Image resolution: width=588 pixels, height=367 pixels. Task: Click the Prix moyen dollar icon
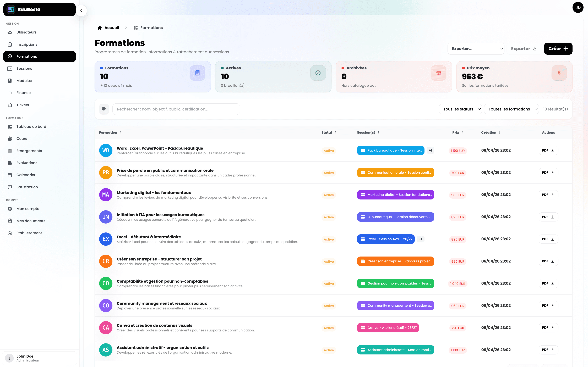point(559,73)
